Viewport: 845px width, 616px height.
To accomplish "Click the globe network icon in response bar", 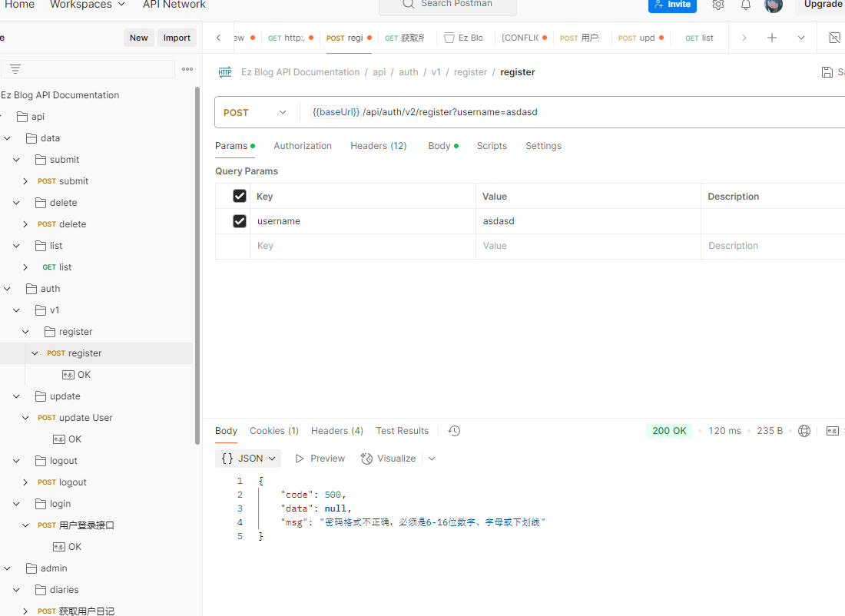I will (804, 431).
